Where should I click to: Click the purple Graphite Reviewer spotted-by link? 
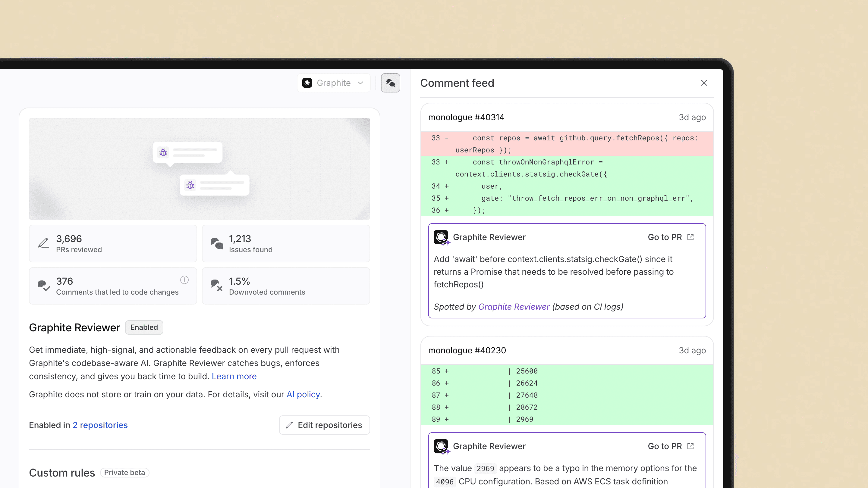[x=514, y=307]
